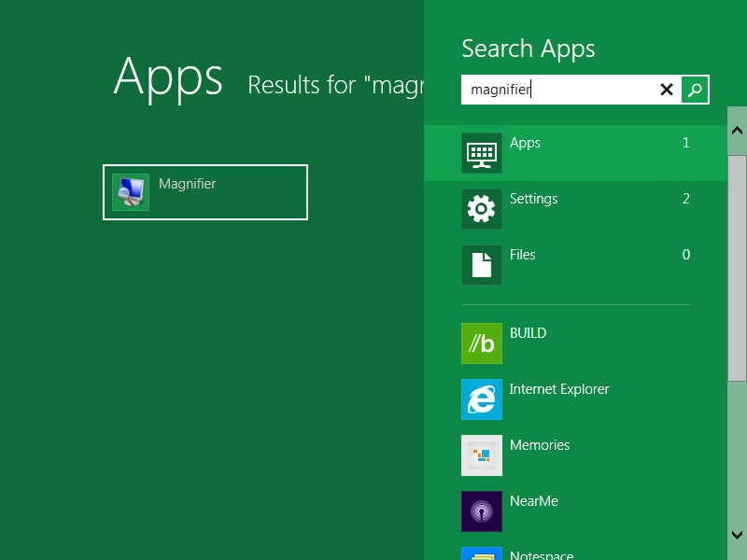This screenshot has width=747, height=560.
Task: Click the Files document icon
Action: 482,265
